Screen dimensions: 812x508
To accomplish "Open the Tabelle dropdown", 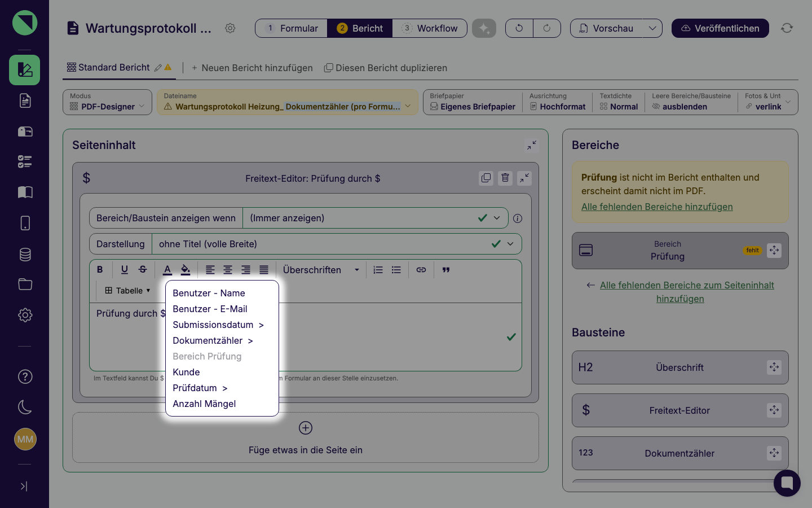I will point(127,291).
